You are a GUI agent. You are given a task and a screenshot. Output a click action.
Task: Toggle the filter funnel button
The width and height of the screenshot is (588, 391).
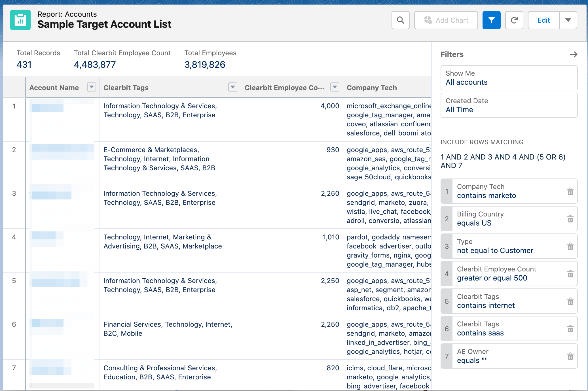tap(491, 20)
